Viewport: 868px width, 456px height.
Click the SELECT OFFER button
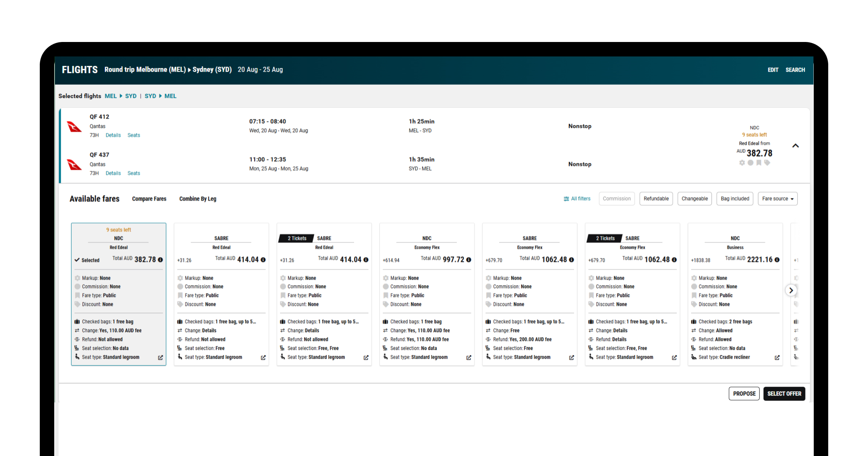[x=784, y=394]
